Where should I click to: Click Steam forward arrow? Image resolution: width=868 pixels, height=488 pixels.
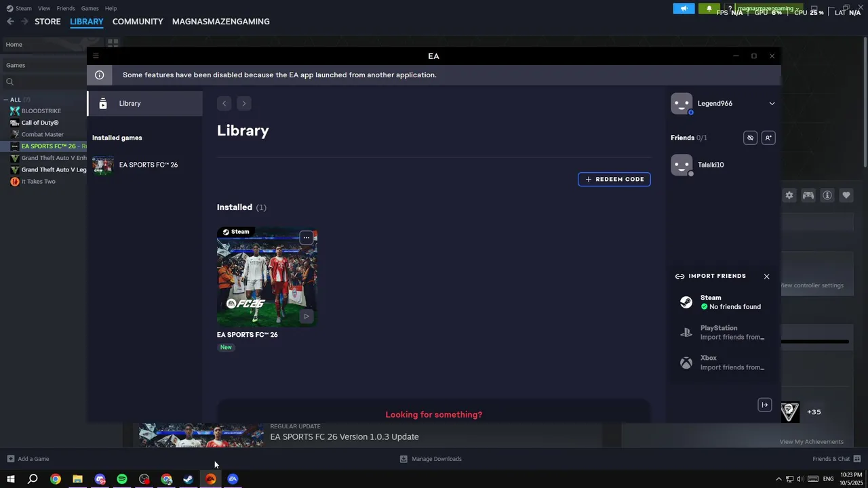(24, 22)
